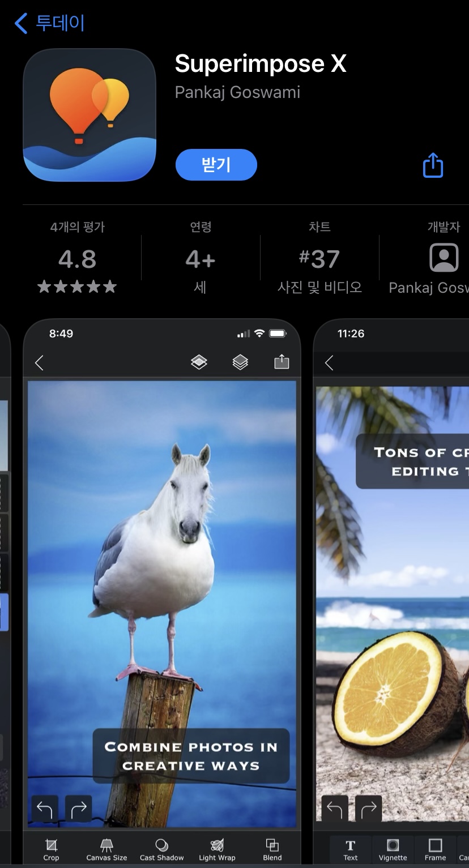View the 4+ age rating
469x868 pixels.
(x=201, y=259)
